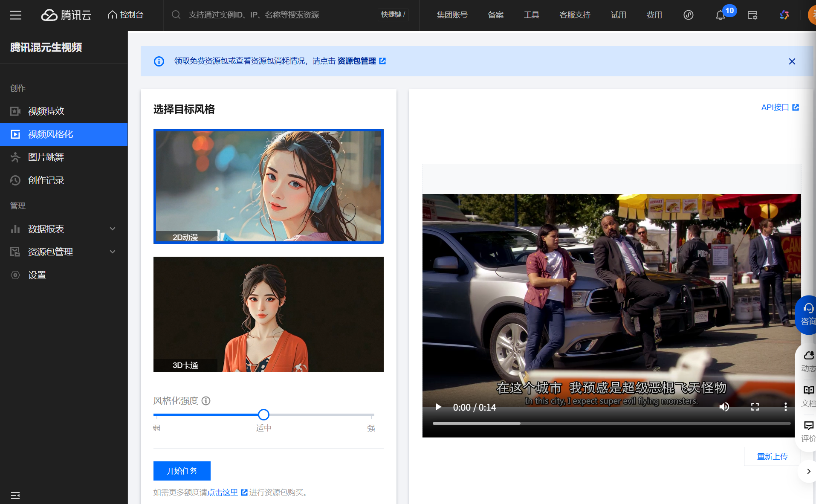This screenshot has width=816, height=504.
Task: Click the 快捷键 shortcut badge
Action: (x=393, y=14)
